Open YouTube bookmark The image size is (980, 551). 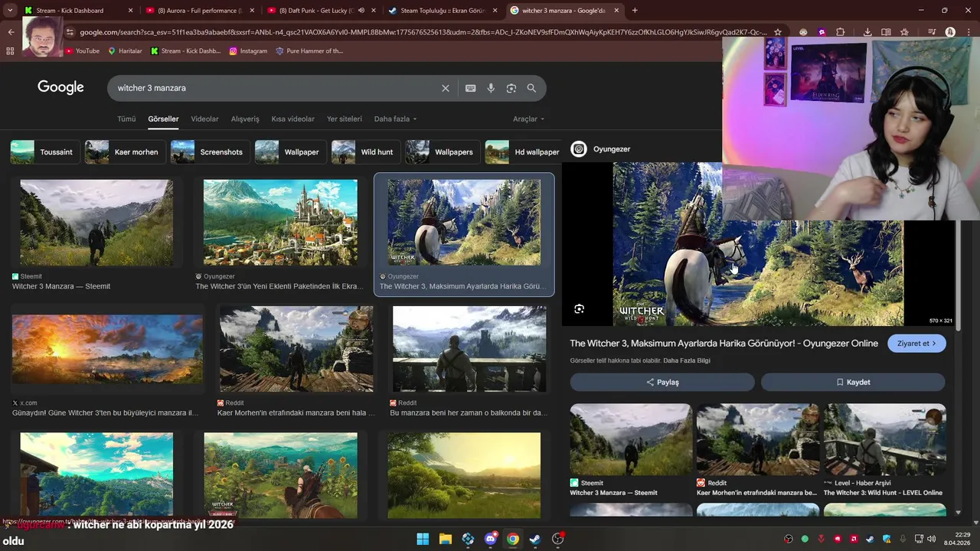pos(82,51)
